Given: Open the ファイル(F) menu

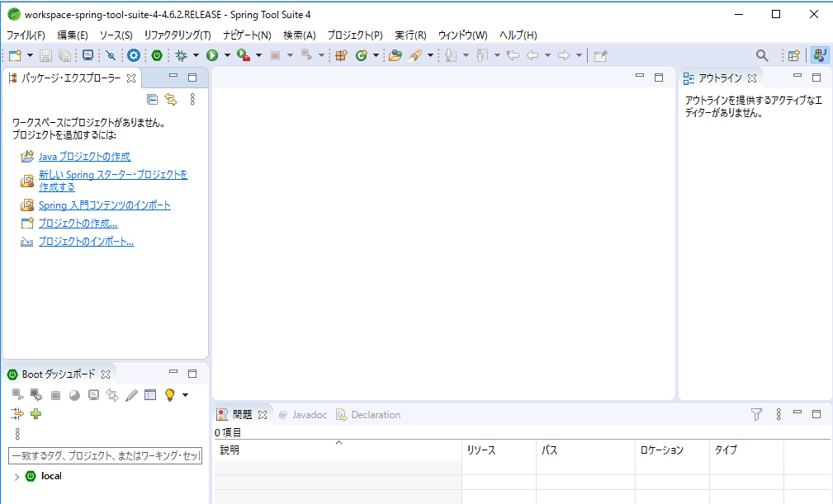Looking at the screenshot, I should pos(26,35).
